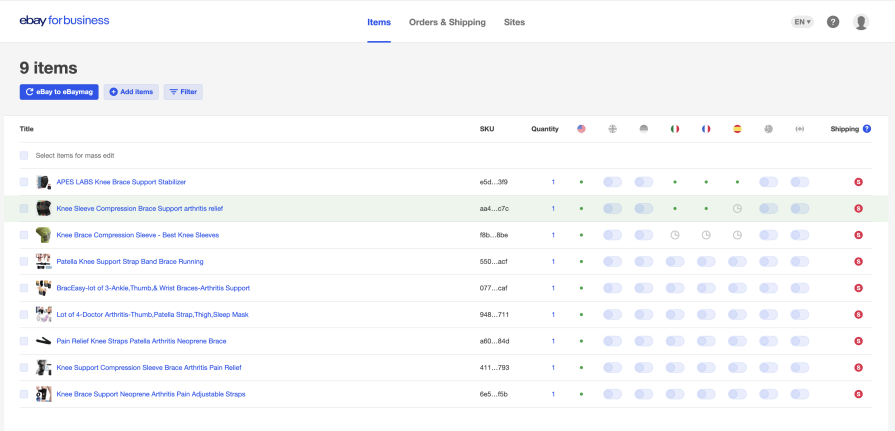Switch to Orders & Shipping tab

coord(447,22)
